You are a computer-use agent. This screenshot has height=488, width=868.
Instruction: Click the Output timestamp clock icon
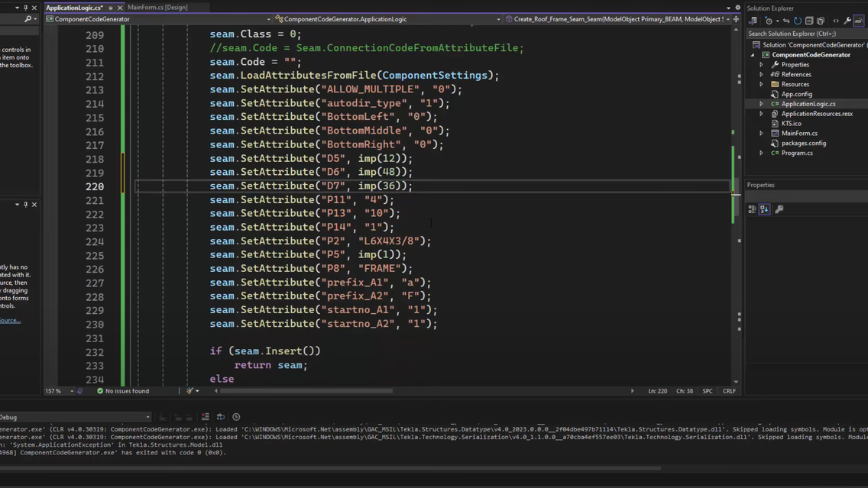(236, 417)
